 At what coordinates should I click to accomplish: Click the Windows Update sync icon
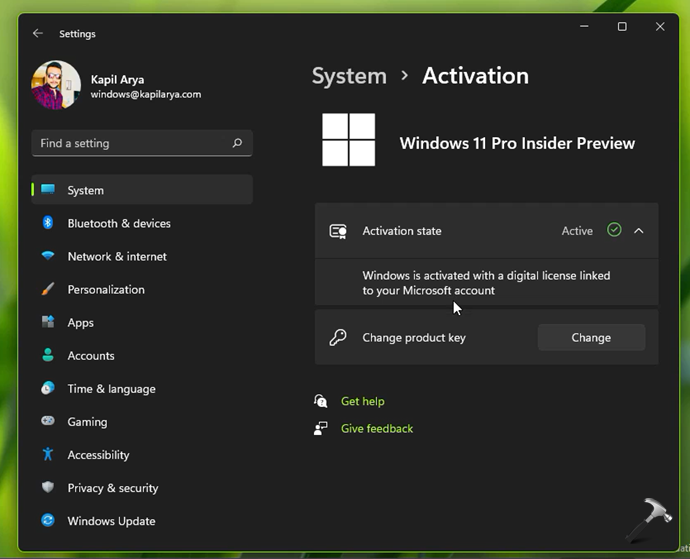(x=48, y=521)
